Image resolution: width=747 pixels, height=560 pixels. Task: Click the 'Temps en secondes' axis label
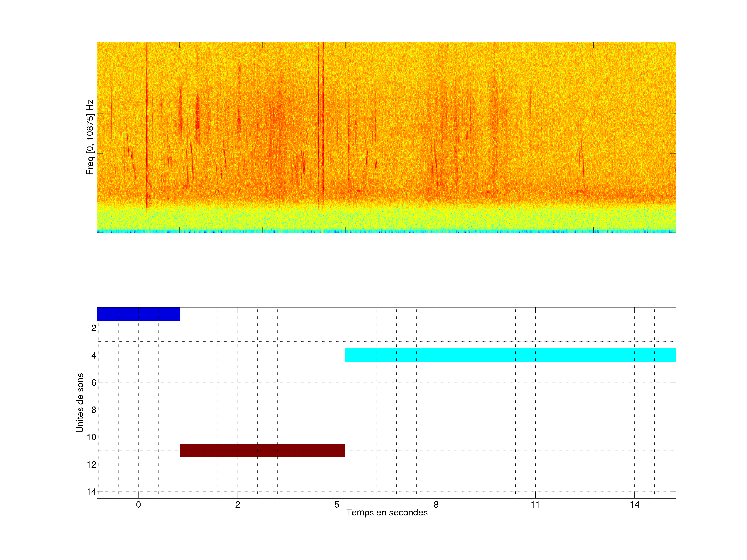click(387, 512)
